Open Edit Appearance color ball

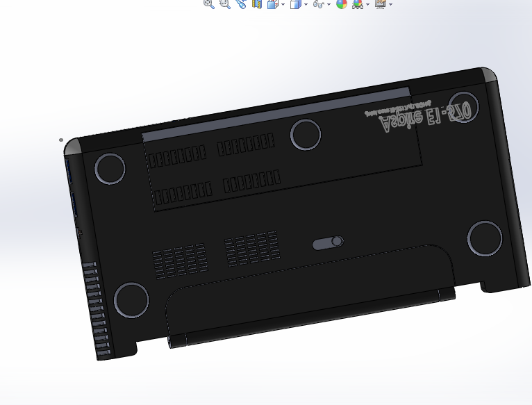[342, 3]
